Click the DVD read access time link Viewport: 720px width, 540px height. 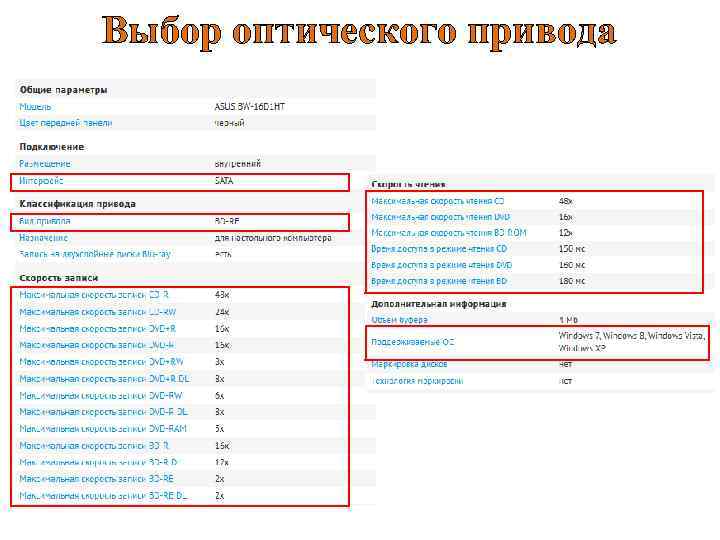click(442, 265)
